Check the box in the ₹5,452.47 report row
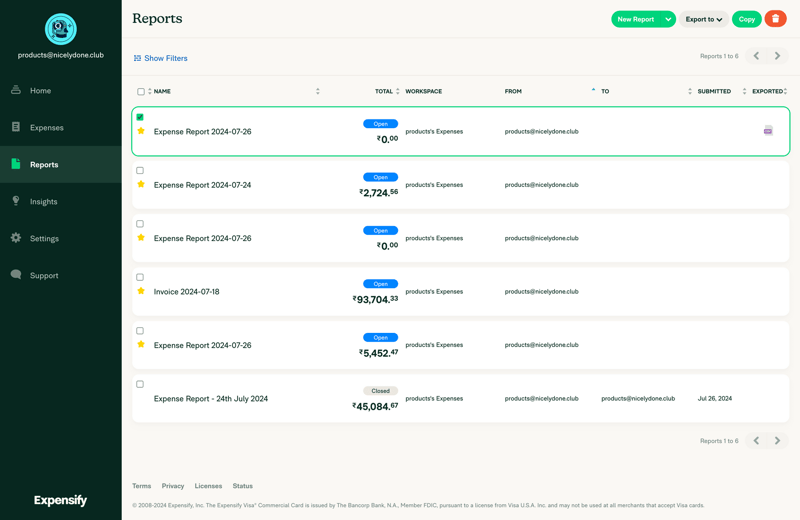Viewport: 800px width, 520px height. pyautogui.click(x=140, y=331)
